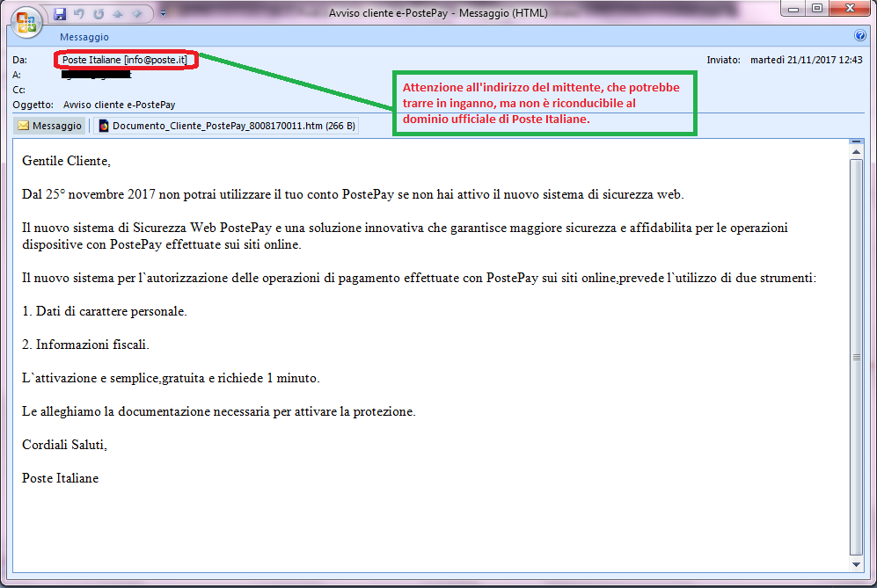Go to the previous item with up arrow

(118, 14)
